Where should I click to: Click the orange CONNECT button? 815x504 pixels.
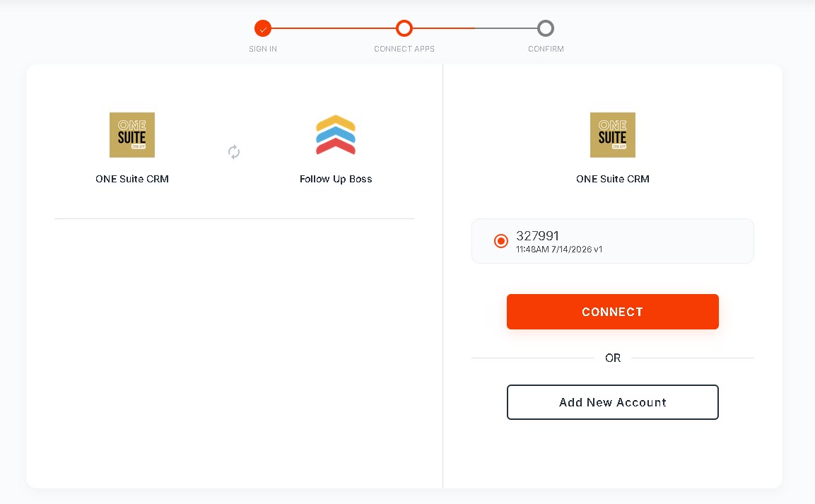[613, 312]
